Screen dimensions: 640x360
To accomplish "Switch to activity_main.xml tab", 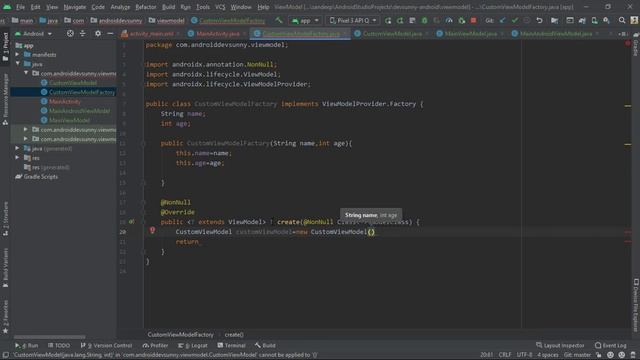I will (x=150, y=34).
